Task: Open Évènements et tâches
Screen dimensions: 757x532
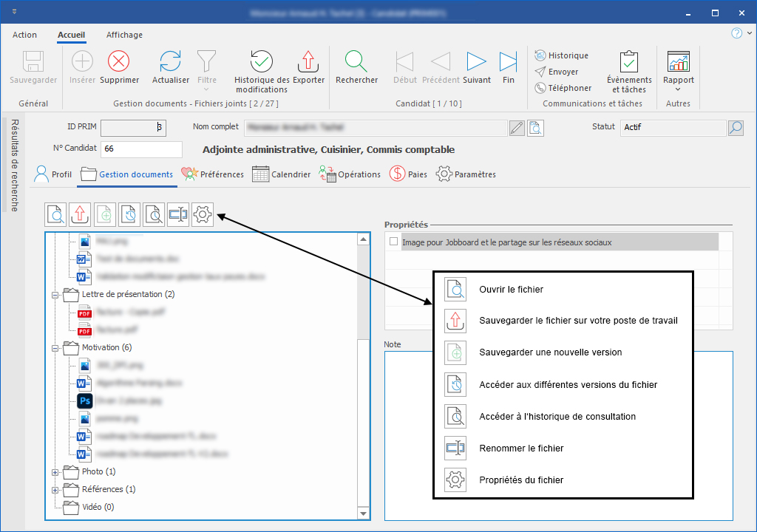Action: click(629, 62)
